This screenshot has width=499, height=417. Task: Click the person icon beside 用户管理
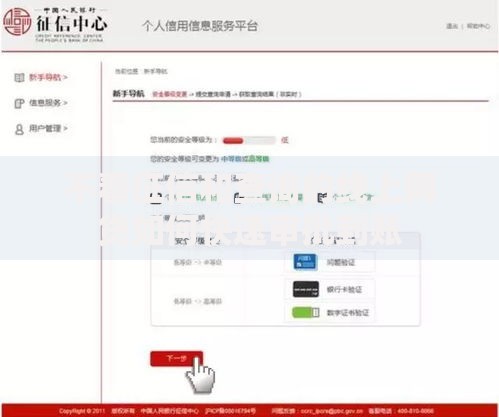[19, 129]
